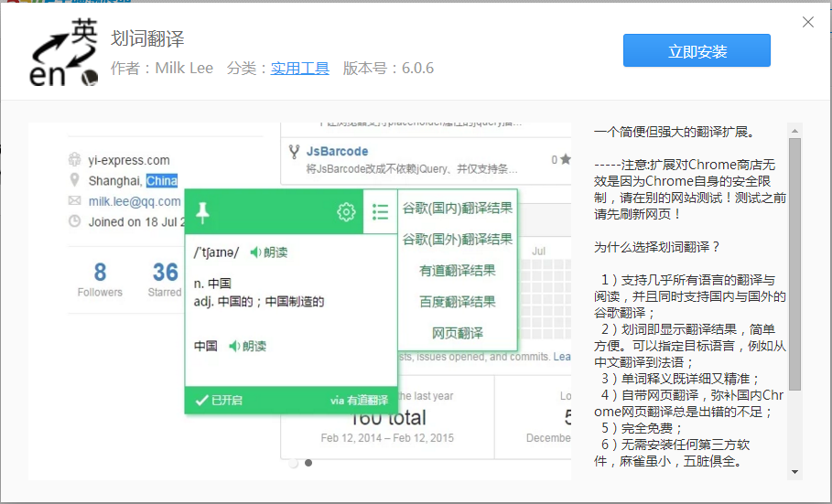Open the gear settings icon in popup
The image size is (832, 504).
coord(346,211)
